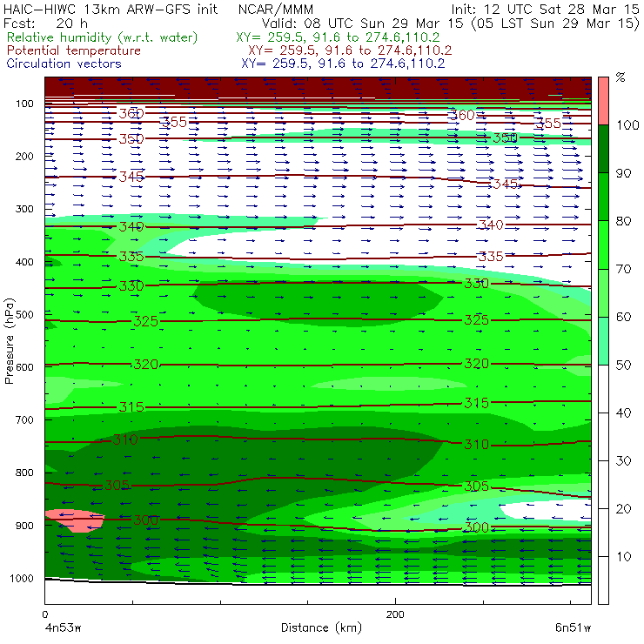The image size is (644, 644).
Task: Click the '700' pressure axis tick label
Action: (24, 420)
